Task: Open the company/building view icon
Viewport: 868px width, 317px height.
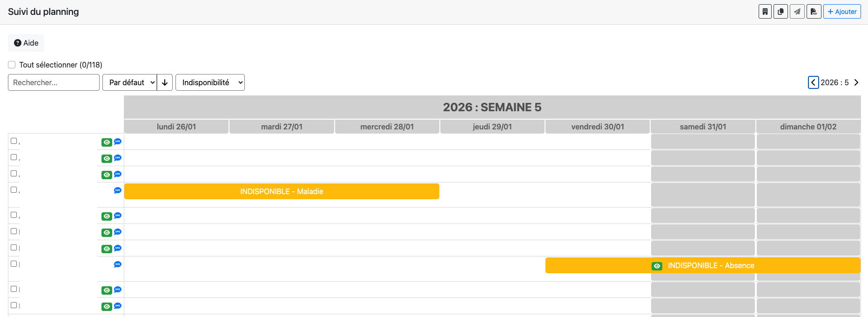Action: click(x=765, y=11)
